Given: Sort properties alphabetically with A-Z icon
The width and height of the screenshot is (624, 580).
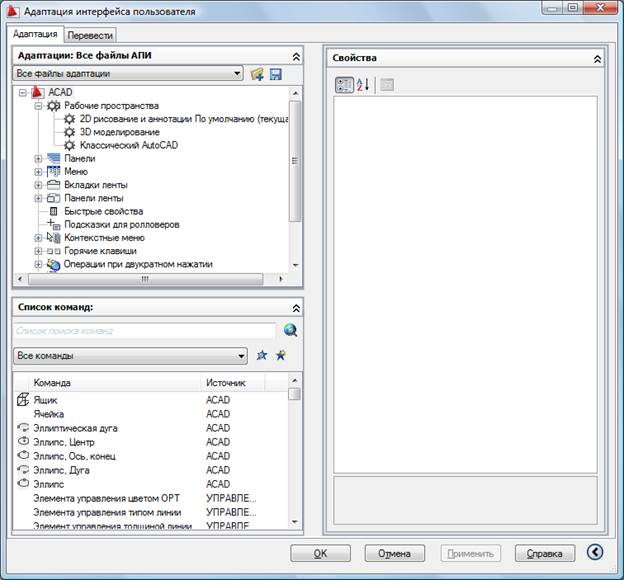Looking at the screenshot, I should 363,85.
